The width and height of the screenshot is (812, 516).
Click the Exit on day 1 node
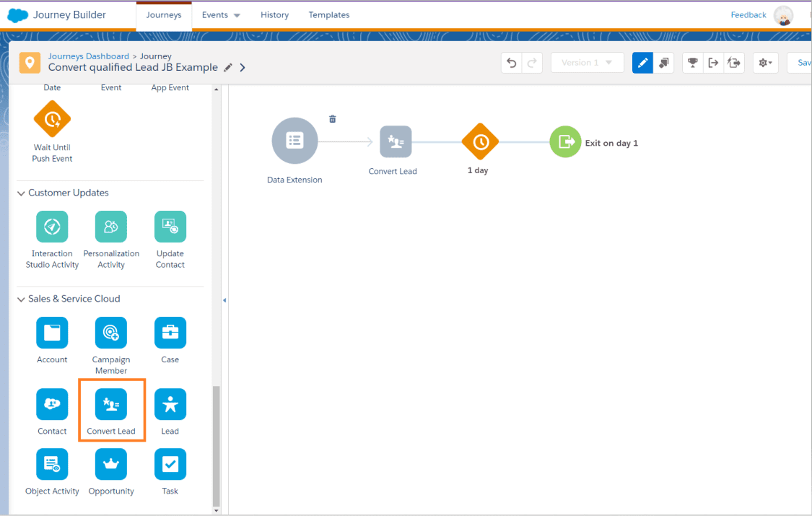[x=565, y=142]
